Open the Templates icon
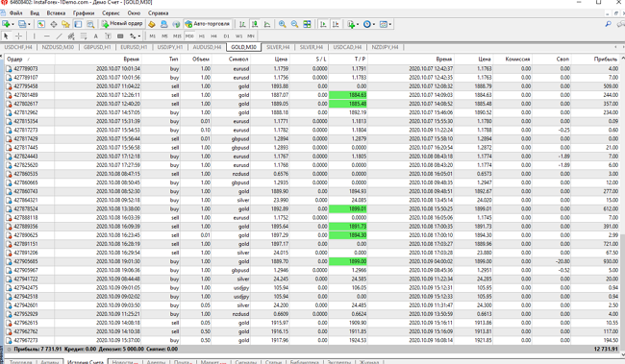This screenshot has width=625, height=364. coord(383,24)
